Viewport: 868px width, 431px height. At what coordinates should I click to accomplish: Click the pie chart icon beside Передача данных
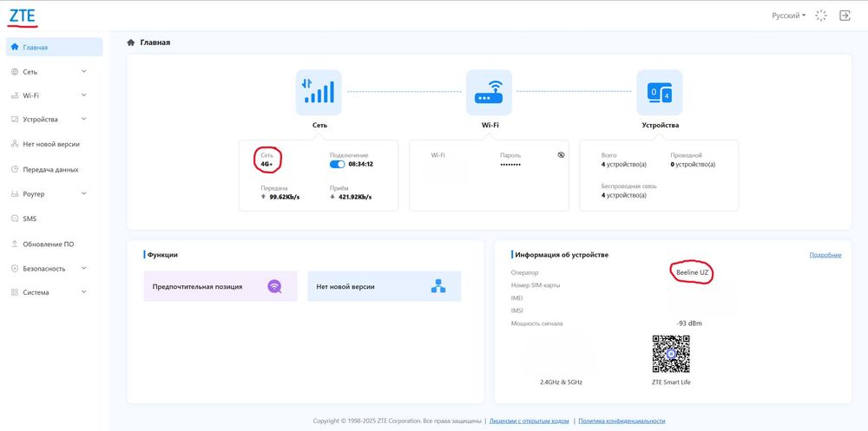click(15, 170)
